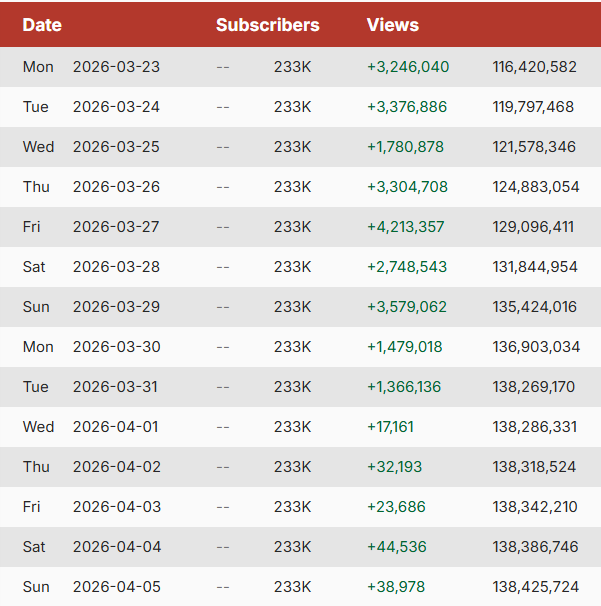Click 233K subscribers in 2026-03-27 row

pos(293,227)
